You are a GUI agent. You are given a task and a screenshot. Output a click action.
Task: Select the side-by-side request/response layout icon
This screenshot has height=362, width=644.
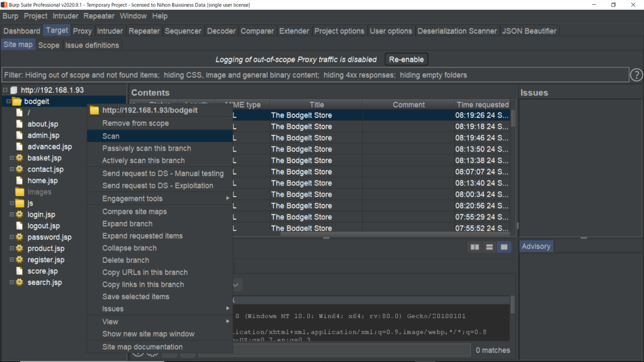click(475, 247)
